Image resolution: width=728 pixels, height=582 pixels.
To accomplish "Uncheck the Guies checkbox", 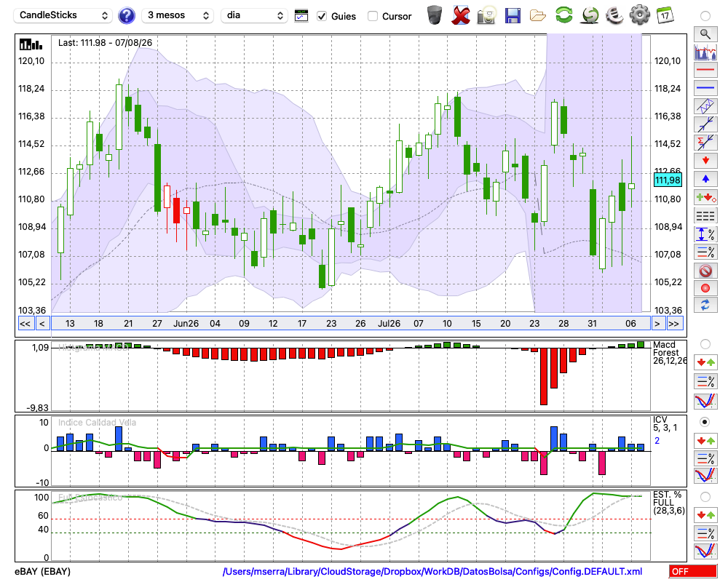I will (x=321, y=16).
